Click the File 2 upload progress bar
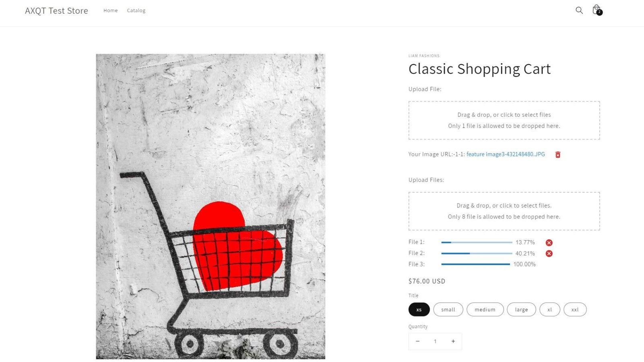The image size is (644, 362). click(477, 253)
